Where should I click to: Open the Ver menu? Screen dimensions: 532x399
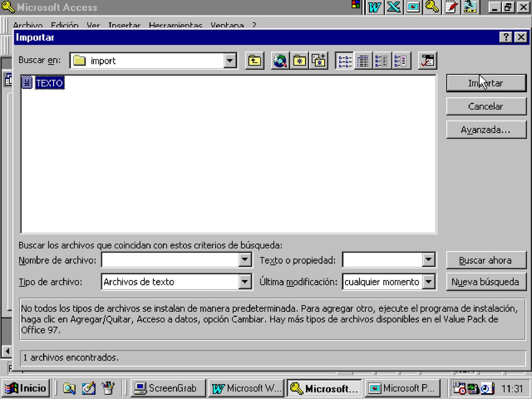[93, 25]
